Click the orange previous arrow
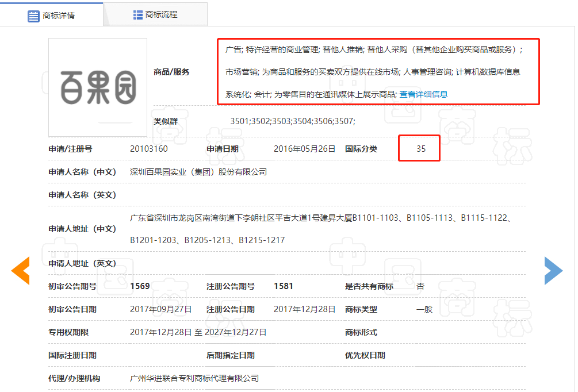 (21, 271)
